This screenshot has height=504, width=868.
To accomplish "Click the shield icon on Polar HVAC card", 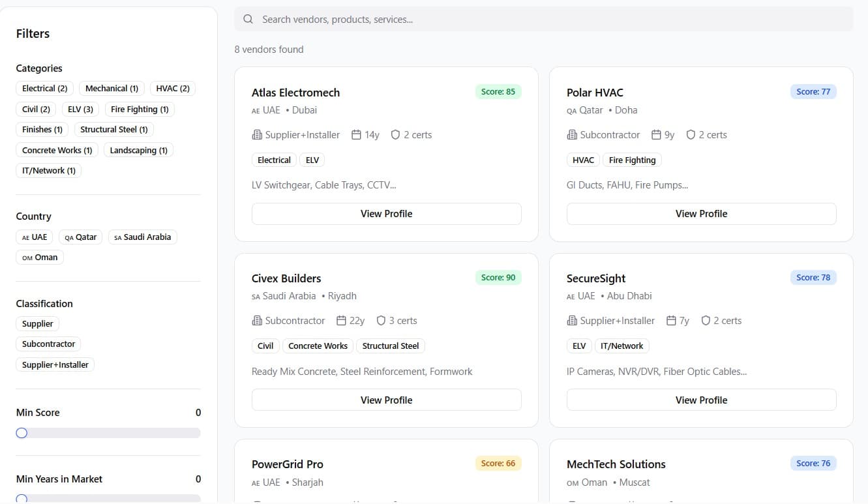I will click(x=691, y=135).
